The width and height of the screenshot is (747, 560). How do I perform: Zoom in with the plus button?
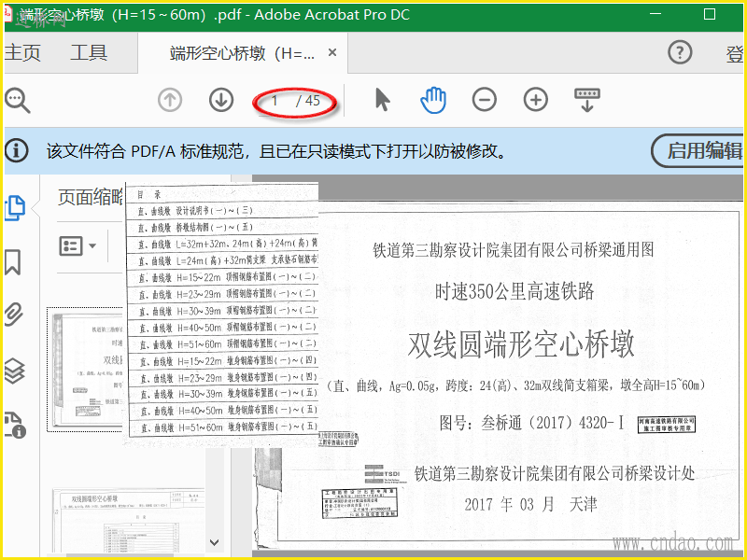pos(536,100)
